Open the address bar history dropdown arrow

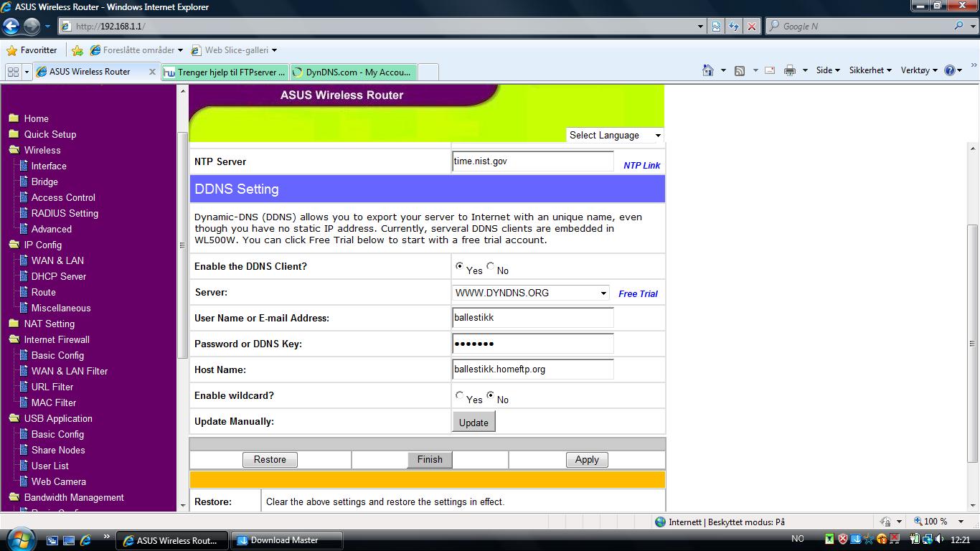(x=701, y=27)
